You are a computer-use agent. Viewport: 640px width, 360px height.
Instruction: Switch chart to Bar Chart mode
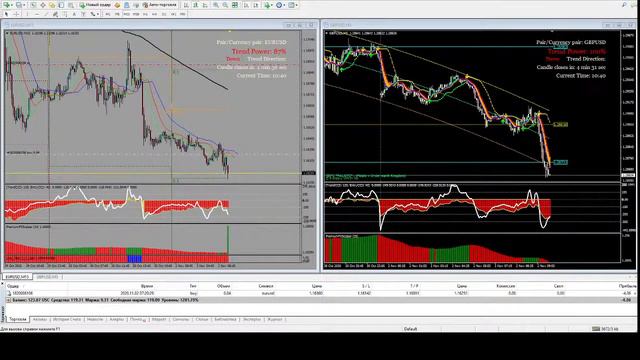pos(186,5)
